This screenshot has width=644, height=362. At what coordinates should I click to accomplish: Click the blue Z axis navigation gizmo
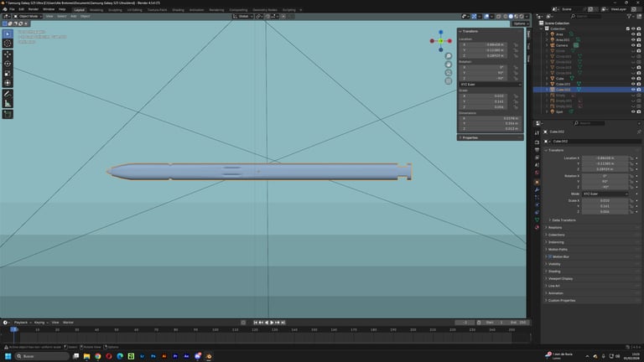click(x=441, y=32)
